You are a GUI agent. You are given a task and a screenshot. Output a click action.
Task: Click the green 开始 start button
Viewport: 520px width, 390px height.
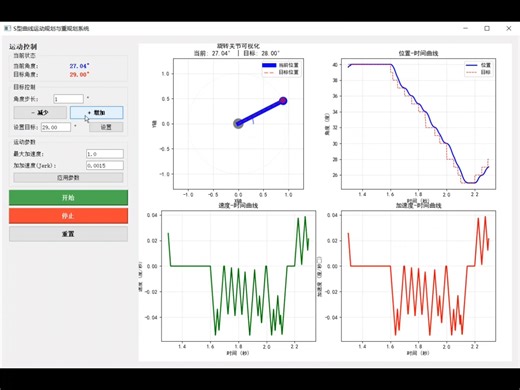pos(68,197)
